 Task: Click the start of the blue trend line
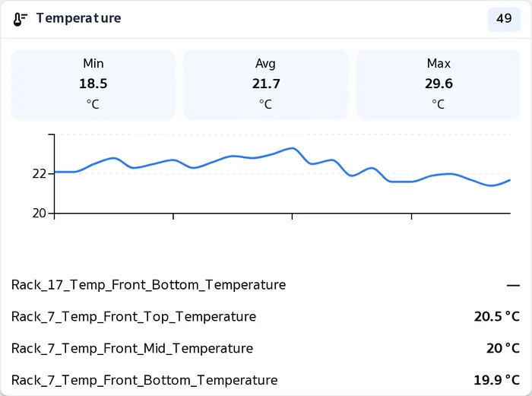tap(55, 172)
